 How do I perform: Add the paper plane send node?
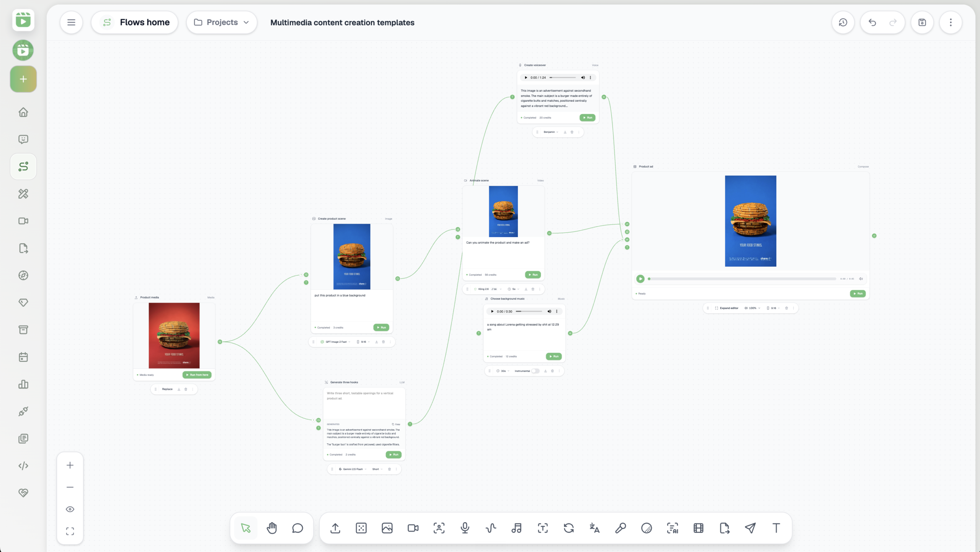tap(750, 528)
